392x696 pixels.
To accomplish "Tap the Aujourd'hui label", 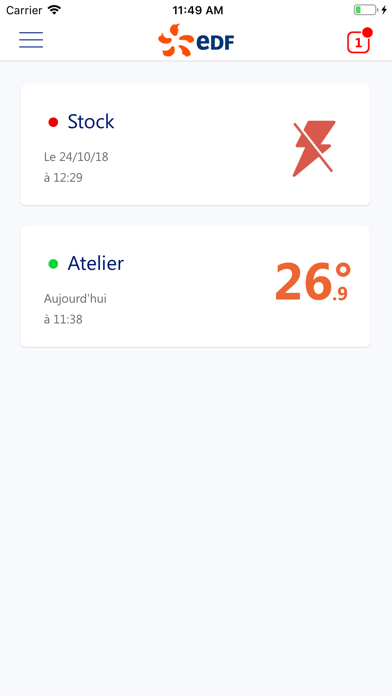I will [x=75, y=299].
